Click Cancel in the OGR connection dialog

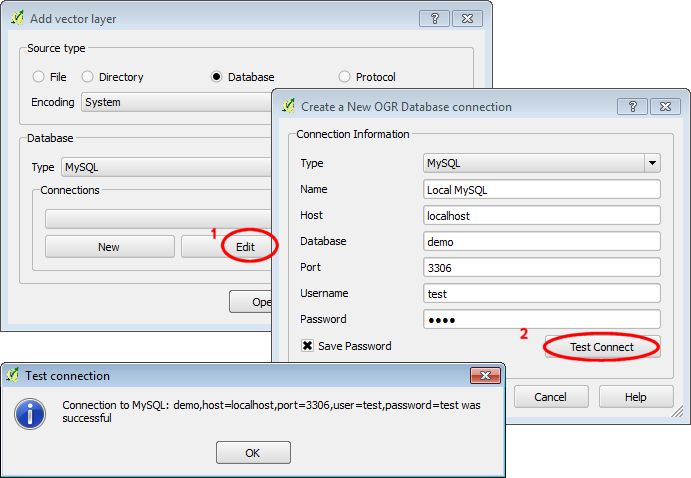(x=551, y=397)
